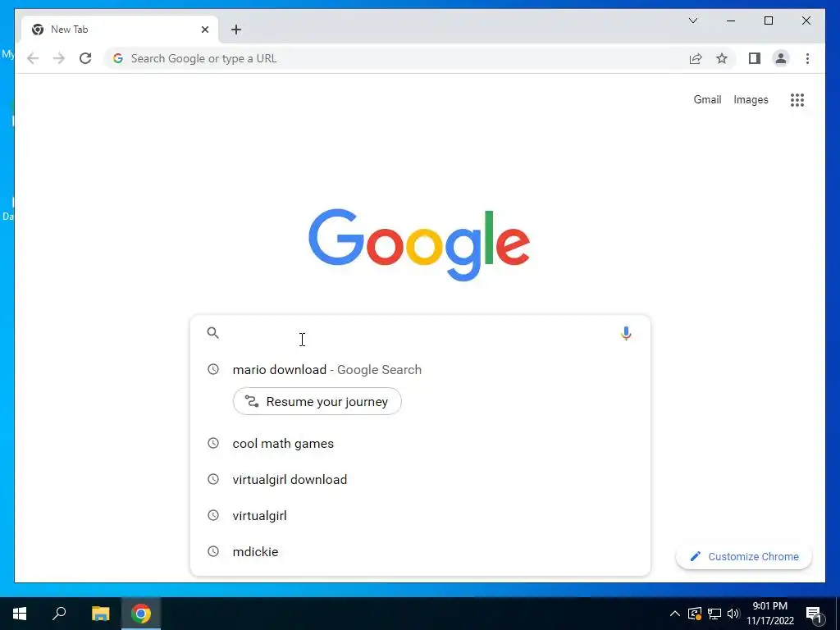Close the New Tab tab
This screenshot has width=840, height=630.
204,30
